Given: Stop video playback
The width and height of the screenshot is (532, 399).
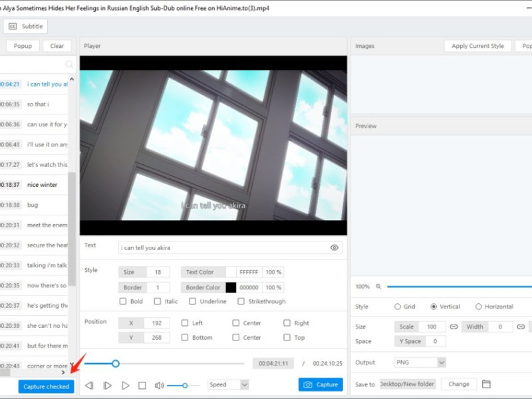Looking at the screenshot, I should pos(142,386).
